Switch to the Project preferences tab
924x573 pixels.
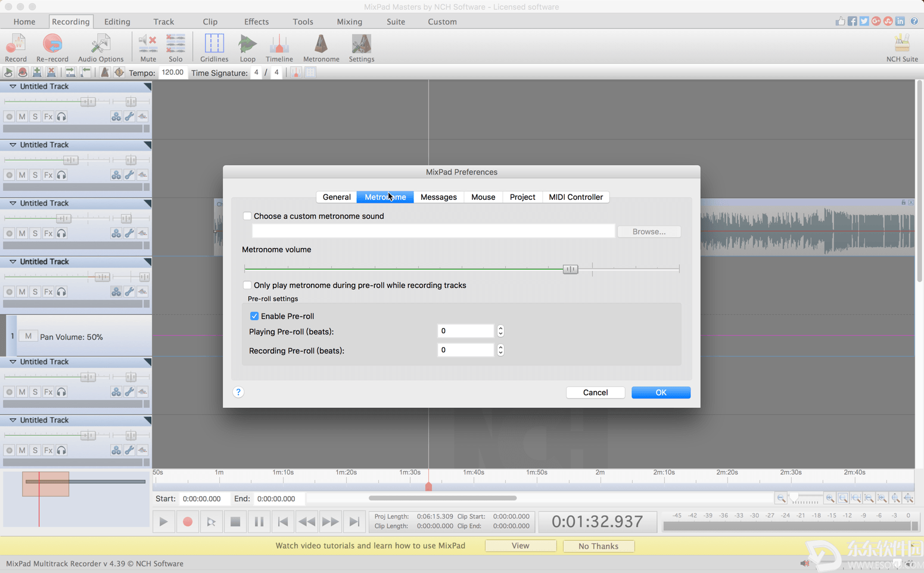[x=522, y=197]
